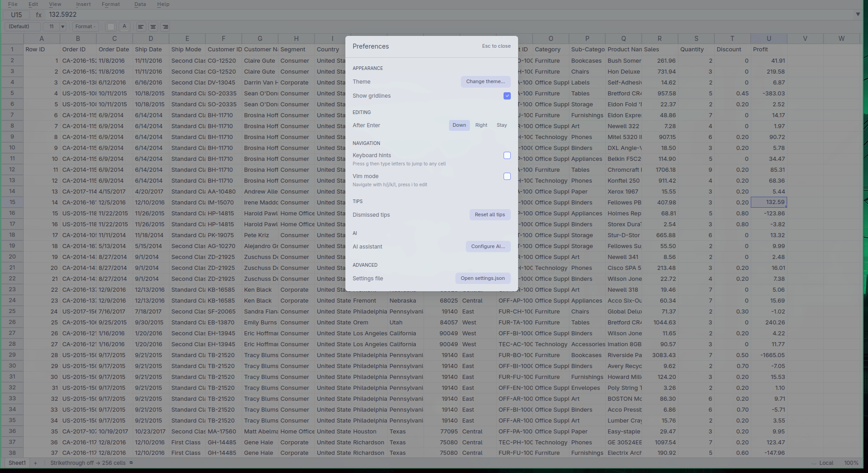Click the Profit cell -1665.05
The height and width of the screenshot is (473, 868).
coord(769,355)
